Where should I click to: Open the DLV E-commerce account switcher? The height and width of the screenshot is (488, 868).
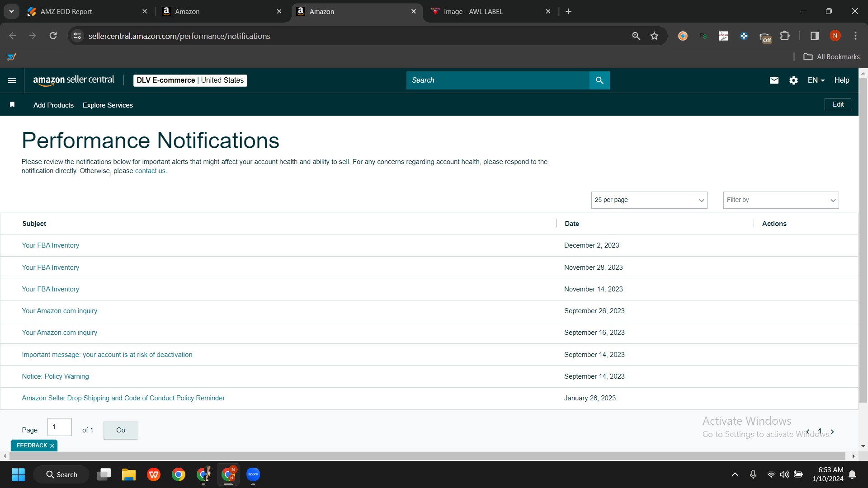coord(190,80)
